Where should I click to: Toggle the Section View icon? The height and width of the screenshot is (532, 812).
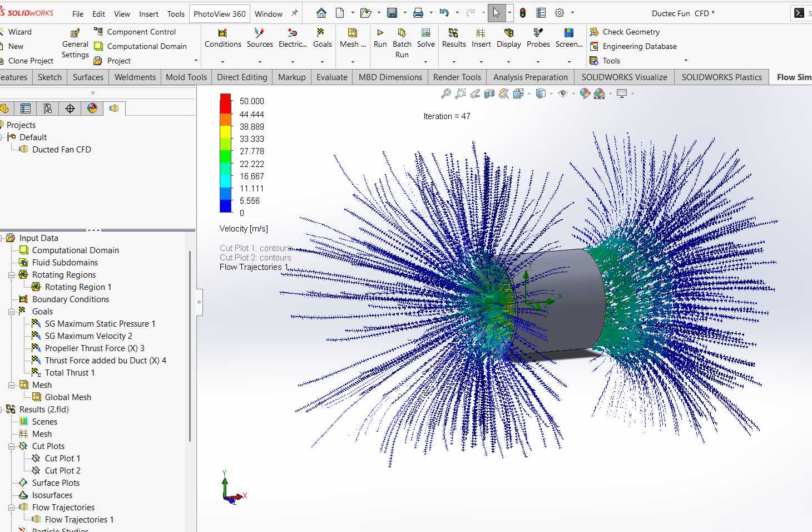tap(489, 93)
